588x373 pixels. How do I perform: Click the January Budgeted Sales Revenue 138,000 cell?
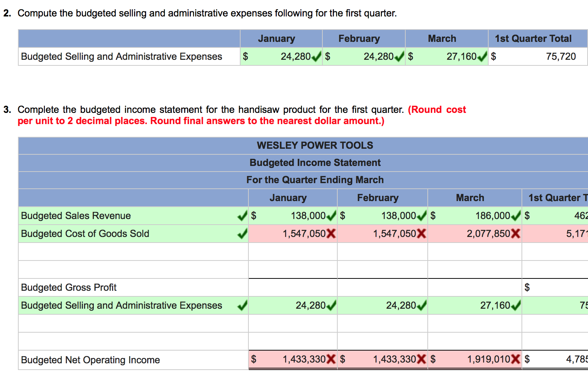(293, 216)
